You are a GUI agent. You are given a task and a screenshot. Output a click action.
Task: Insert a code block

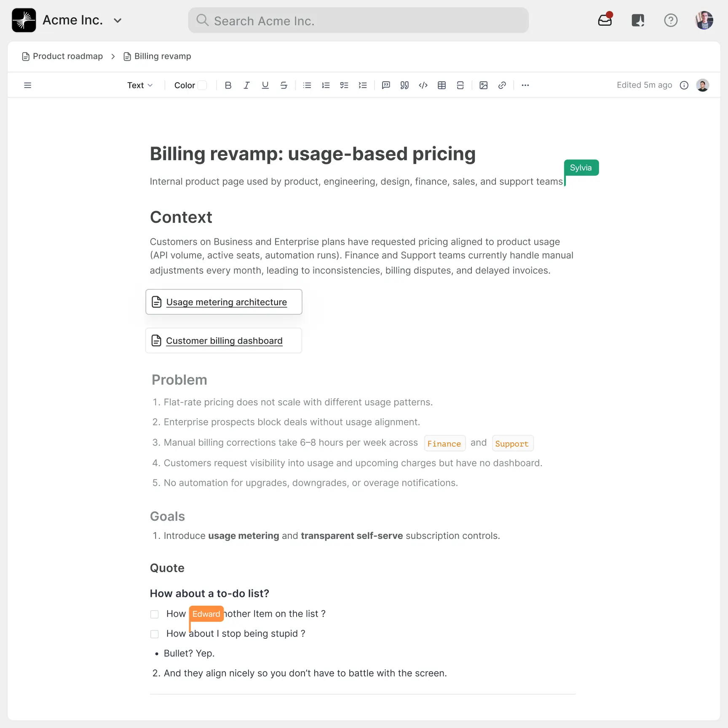(423, 85)
